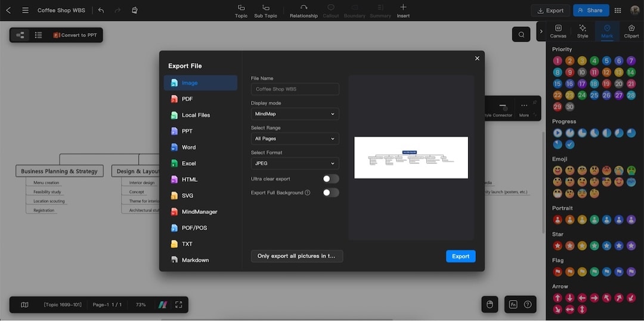This screenshot has height=322, width=644.
Task: Open the map overview icon in bottom bar
Action: (24, 305)
